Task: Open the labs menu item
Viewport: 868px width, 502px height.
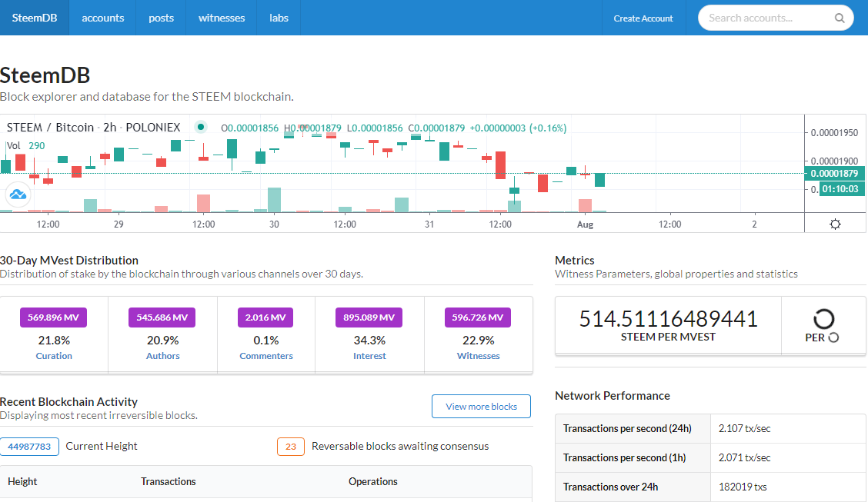Action: [x=279, y=18]
